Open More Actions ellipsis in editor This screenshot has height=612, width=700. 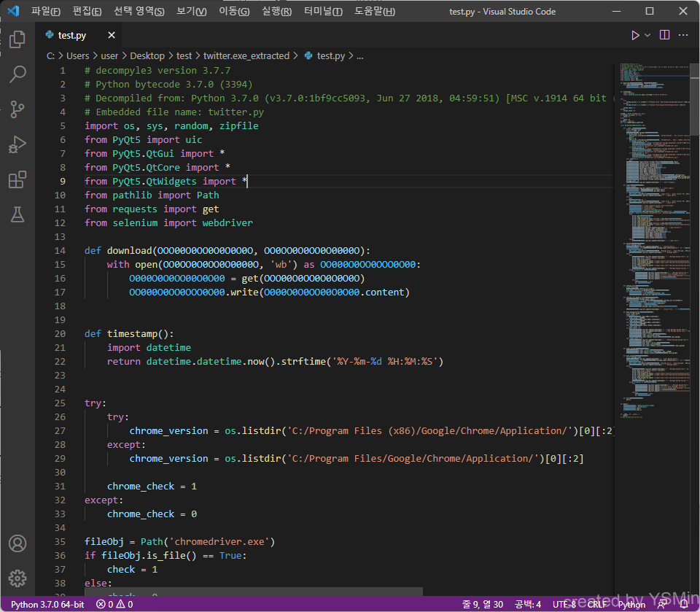pyautogui.click(x=683, y=35)
